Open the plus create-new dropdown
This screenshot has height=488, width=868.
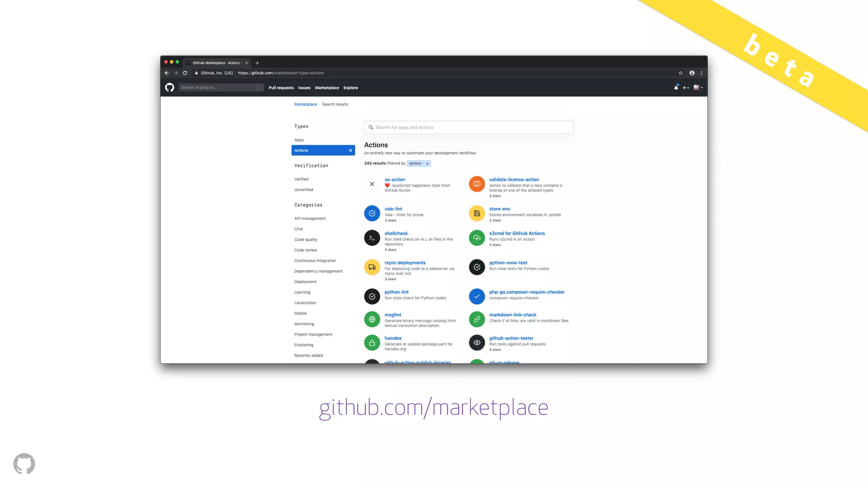point(685,88)
